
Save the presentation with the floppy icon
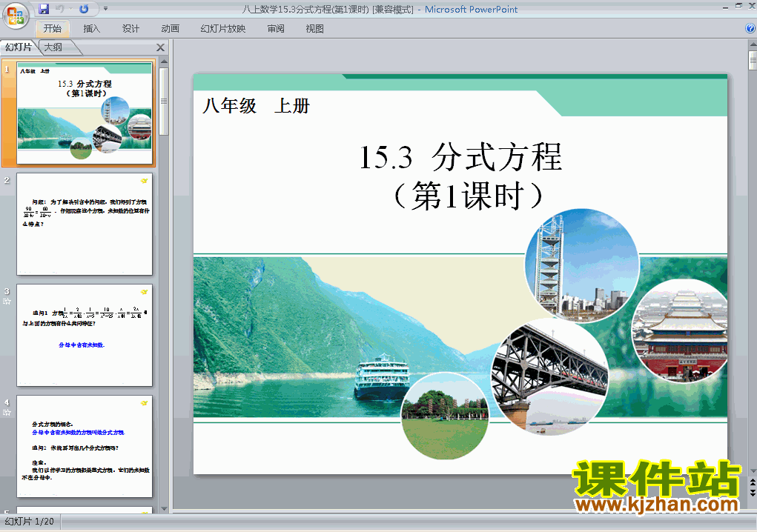point(44,9)
